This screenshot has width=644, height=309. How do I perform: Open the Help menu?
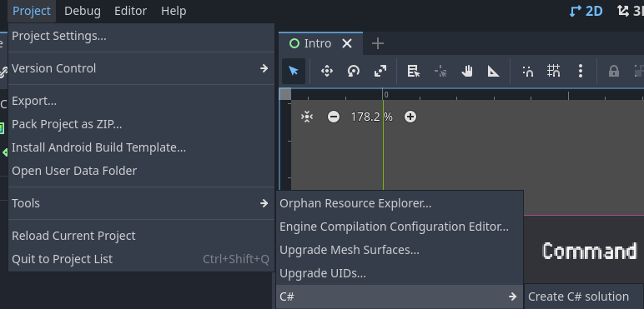174,11
